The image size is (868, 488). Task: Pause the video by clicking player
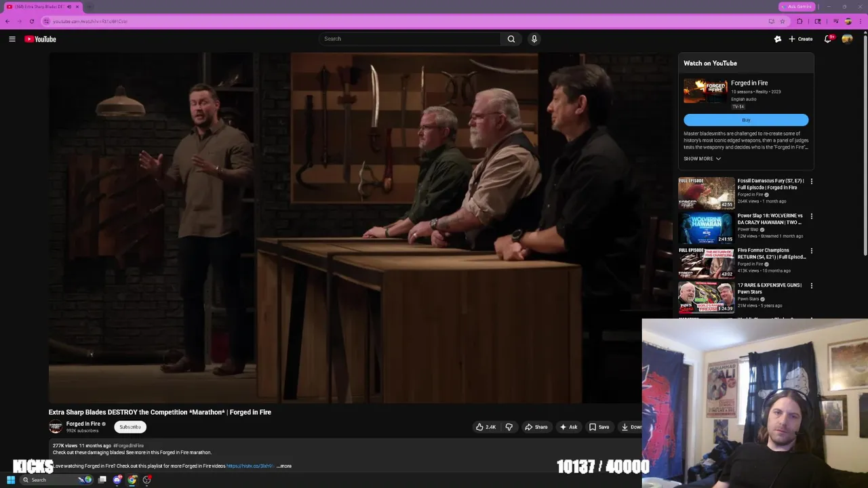coord(361,228)
